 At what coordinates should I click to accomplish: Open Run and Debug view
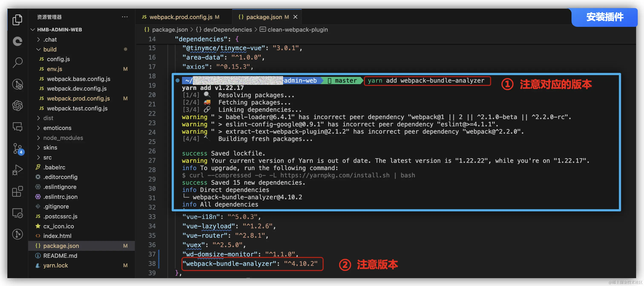(17, 170)
